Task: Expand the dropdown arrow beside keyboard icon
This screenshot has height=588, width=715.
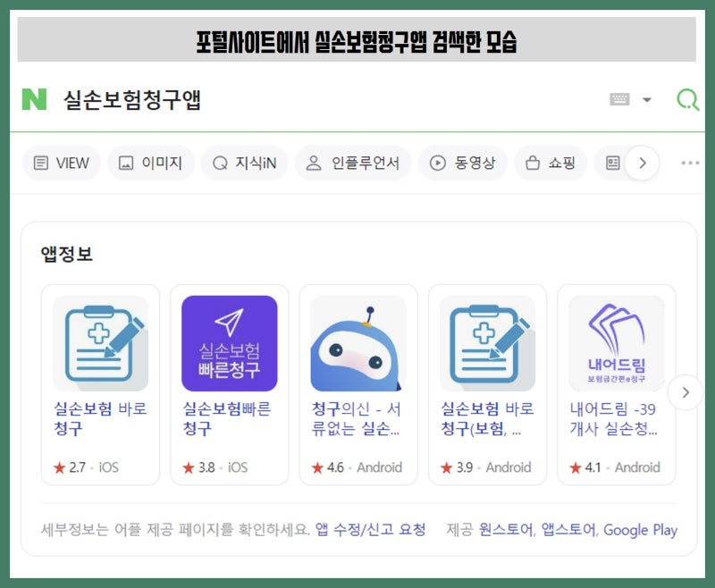Action: (x=646, y=100)
